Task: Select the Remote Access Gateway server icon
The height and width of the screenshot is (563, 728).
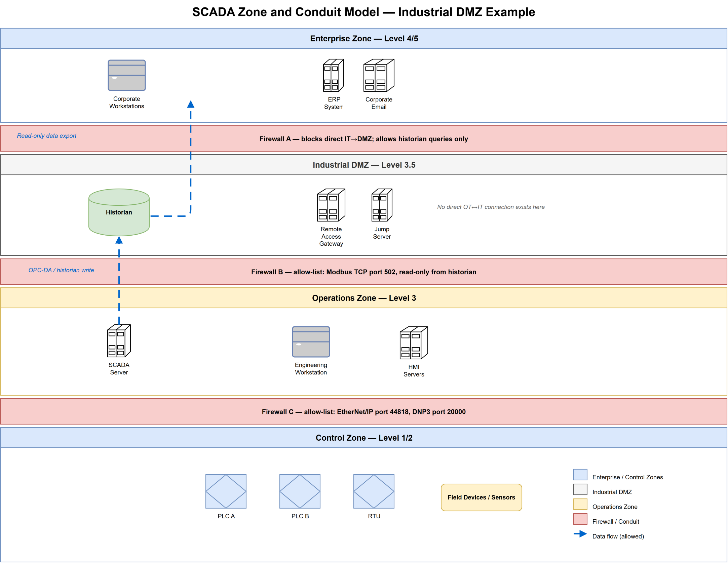Action: [331, 205]
